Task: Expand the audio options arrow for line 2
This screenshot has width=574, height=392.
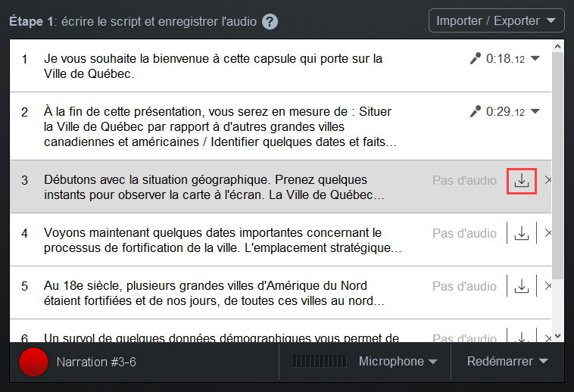Action: (x=535, y=111)
